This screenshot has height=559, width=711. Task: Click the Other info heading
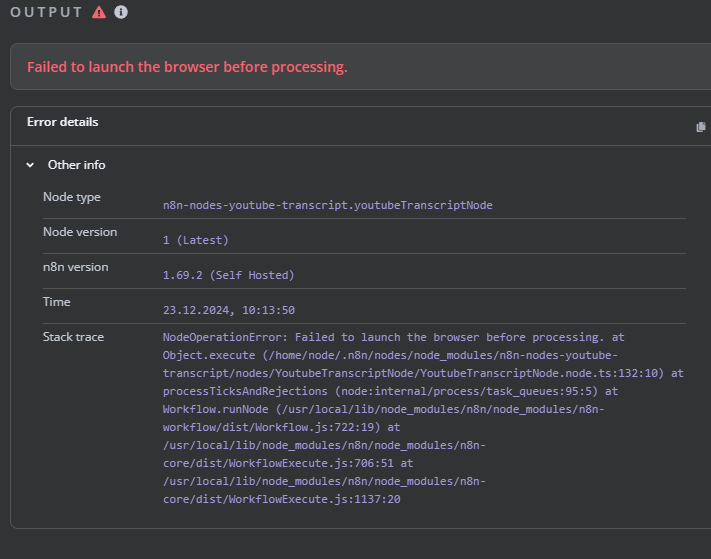(77, 165)
